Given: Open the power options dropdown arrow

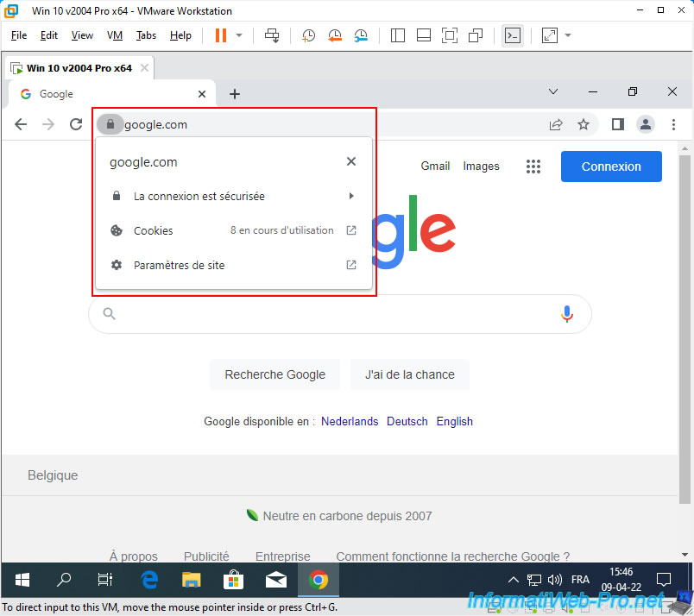Looking at the screenshot, I should pyautogui.click(x=239, y=35).
